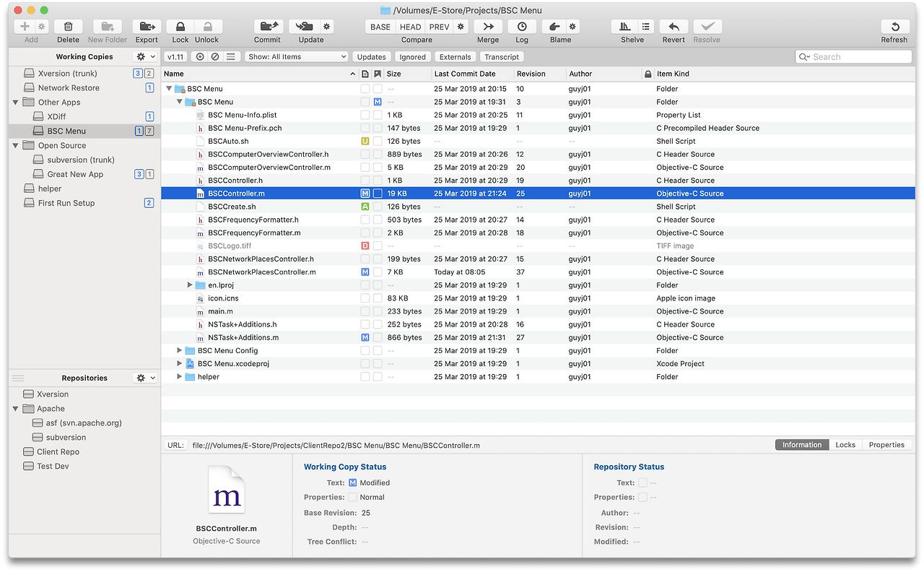Toggle text status box for main.m
This screenshot has height=572, width=924.
pyautogui.click(x=365, y=311)
